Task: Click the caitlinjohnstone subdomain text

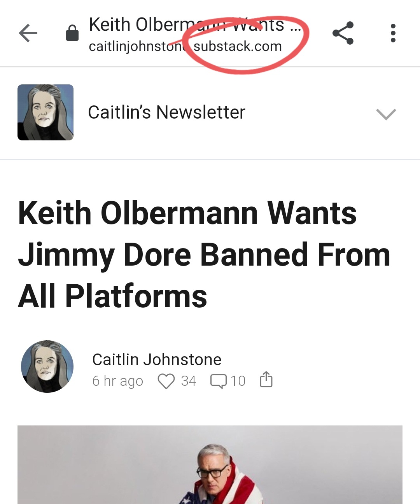Action: pyautogui.click(x=138, y=47)
